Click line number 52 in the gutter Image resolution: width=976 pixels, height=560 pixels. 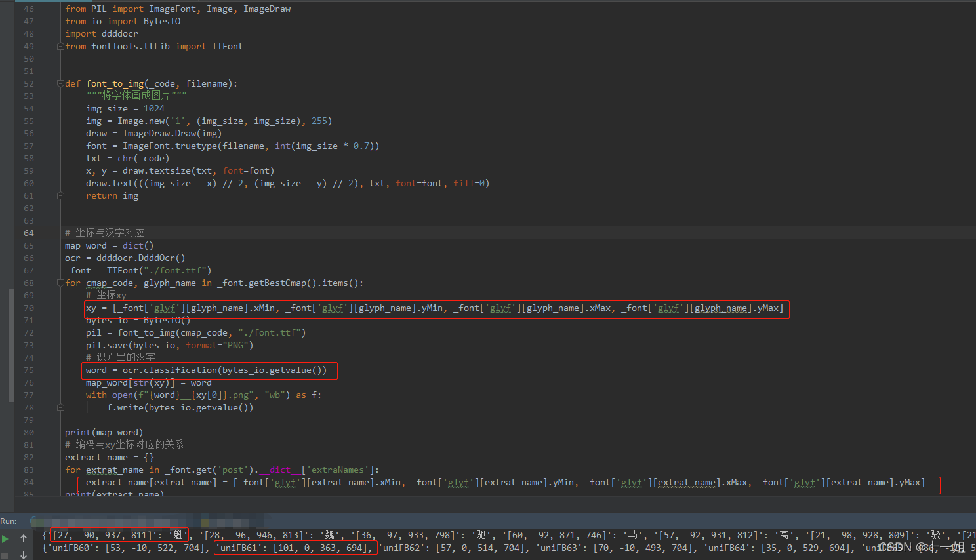coord(29,84)
